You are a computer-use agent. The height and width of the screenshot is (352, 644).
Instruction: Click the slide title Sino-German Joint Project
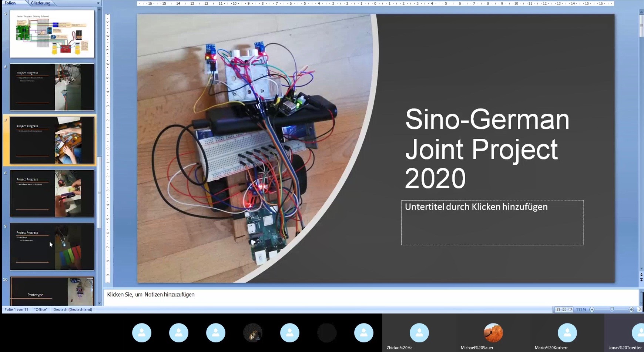[487, 149]
